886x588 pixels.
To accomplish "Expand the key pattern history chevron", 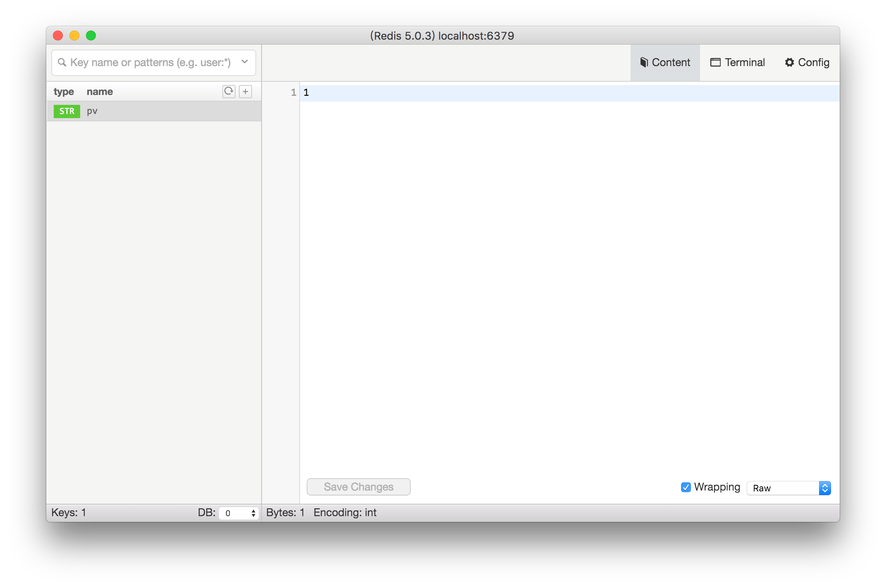I will click(x=245, y=62).
